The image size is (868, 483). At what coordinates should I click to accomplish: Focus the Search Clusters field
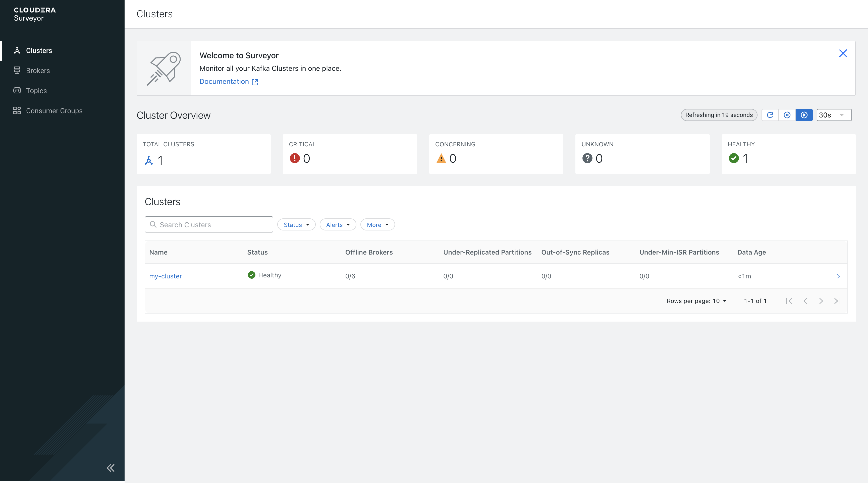click(209, 225)
